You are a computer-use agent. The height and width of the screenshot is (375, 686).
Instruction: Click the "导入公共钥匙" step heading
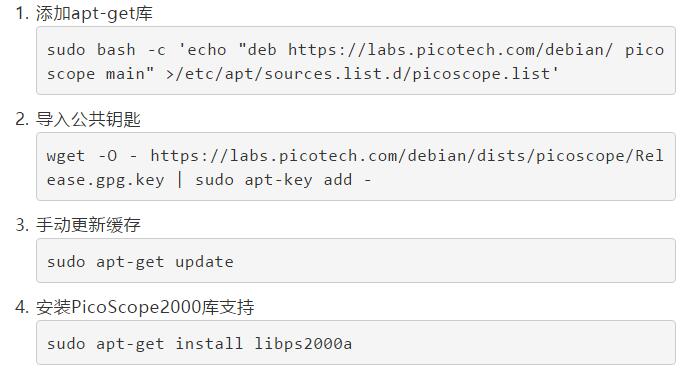(88, 119)
